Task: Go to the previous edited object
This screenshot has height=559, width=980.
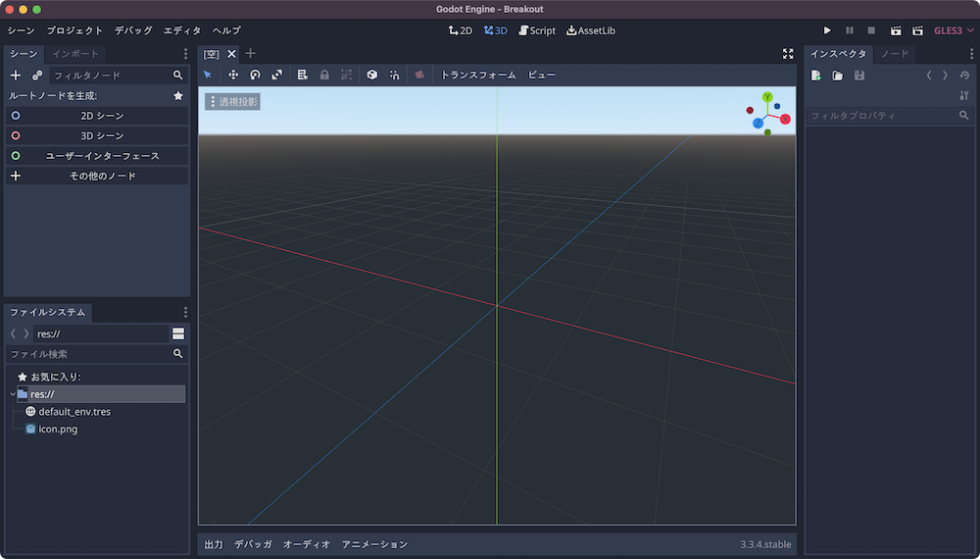Action: pos(929,76)
